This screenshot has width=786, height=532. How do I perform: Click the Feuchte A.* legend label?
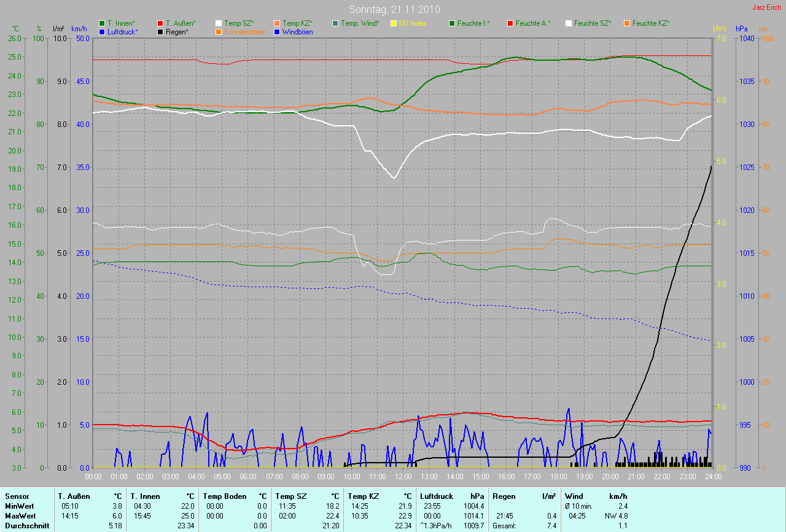click(x=532, y=23)
